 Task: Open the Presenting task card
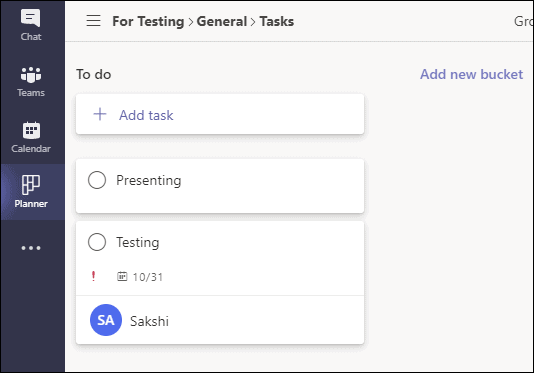[x=220, y=186]
